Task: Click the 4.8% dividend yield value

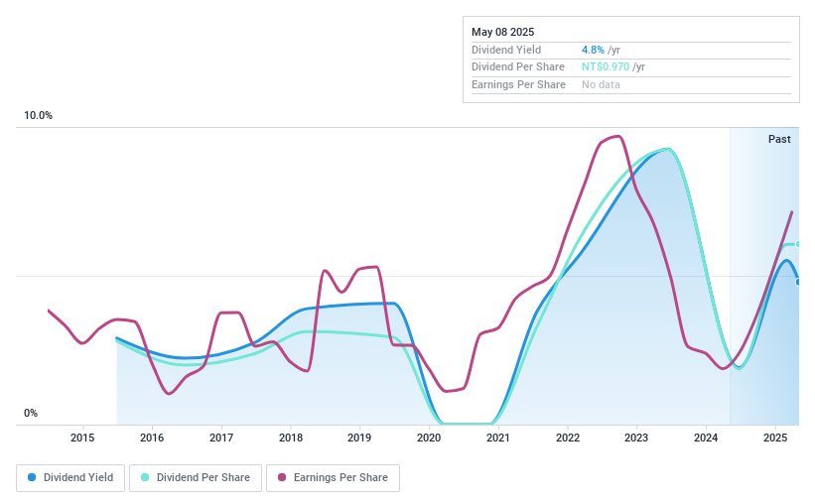Action: [593, 50]
